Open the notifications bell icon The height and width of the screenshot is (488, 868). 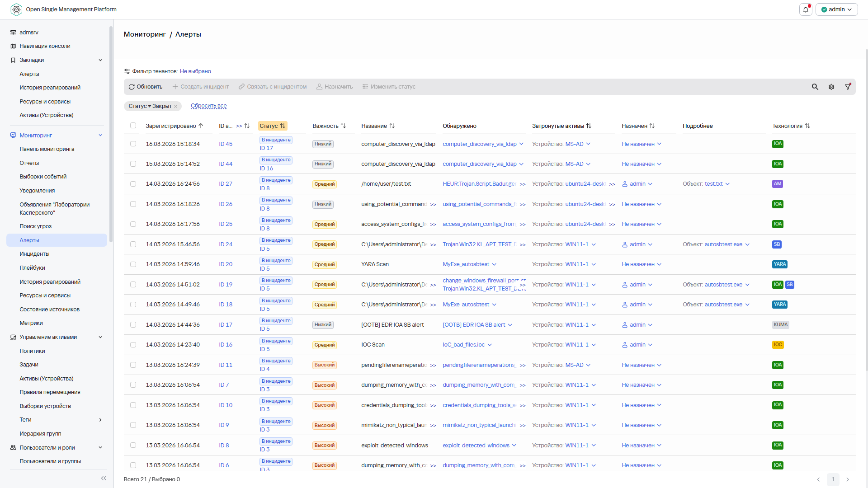coord(806,9)
